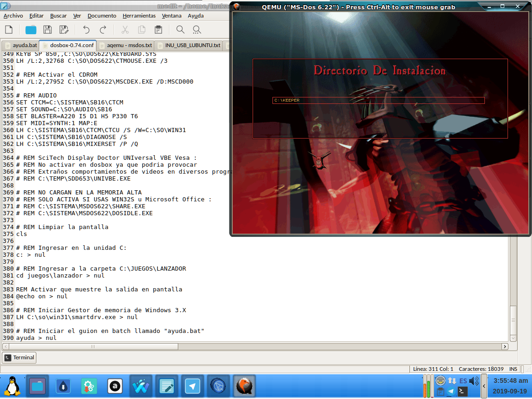Click line 387 smartdrv.exe line
This screenshot has width=532, height=399.
pos(77,317)
